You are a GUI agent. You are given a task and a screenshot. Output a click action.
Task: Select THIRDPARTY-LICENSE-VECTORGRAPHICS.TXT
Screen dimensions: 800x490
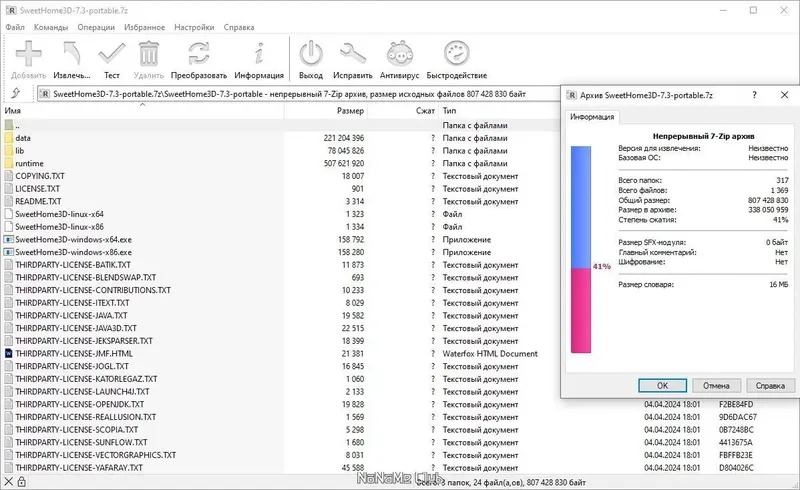(95, 455)
